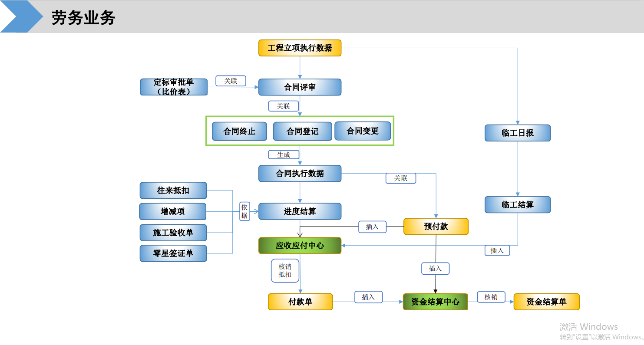Click the 增减项 box
This screenshot has height=345, width=644.
172,211
